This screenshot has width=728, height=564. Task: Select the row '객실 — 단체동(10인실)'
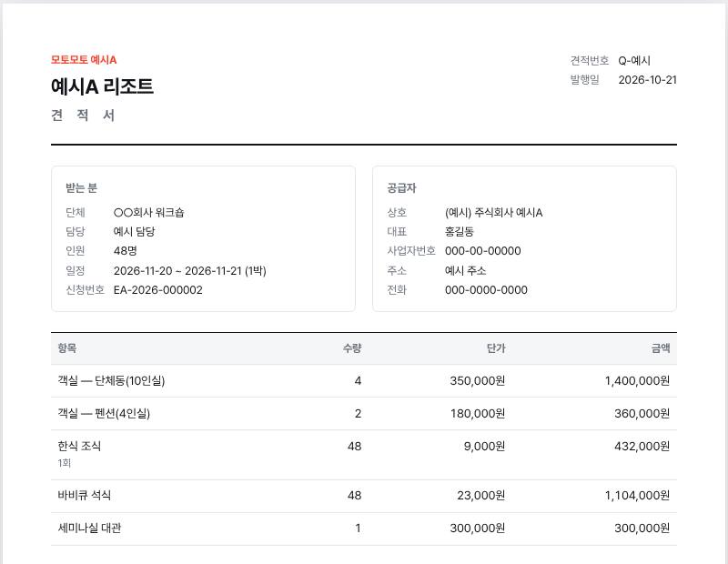tap(364, 380)
